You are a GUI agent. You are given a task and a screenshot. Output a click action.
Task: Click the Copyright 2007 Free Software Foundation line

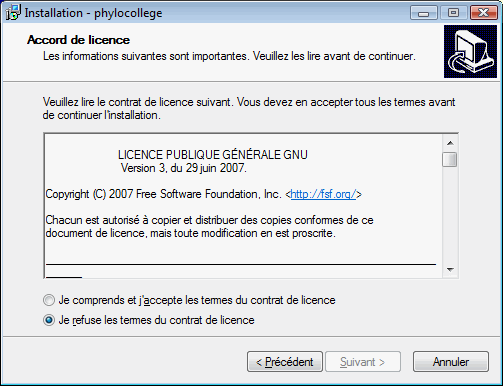coord(204,194)
